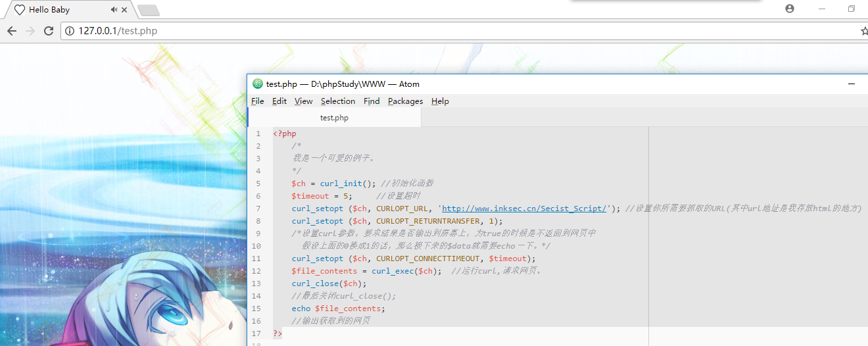Open the Help menu in Atom
Viewport: 868px width, 346px height.
click(x=440, y=101)
